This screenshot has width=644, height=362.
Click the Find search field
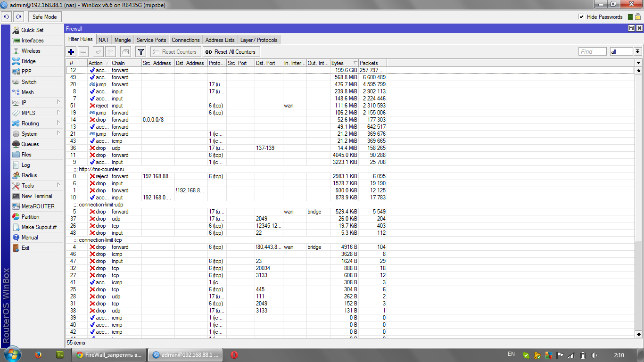pos(592,52)
